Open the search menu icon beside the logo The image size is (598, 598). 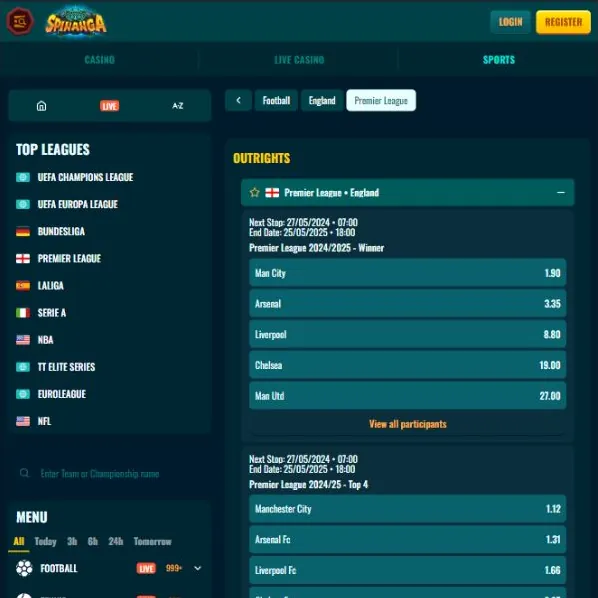pyautogui.click(x=20, y=21)
